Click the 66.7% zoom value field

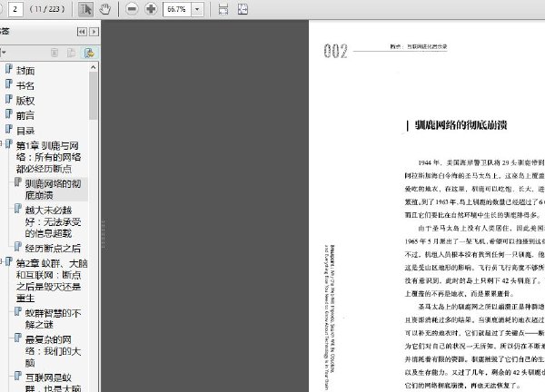[x=177, y=9]
